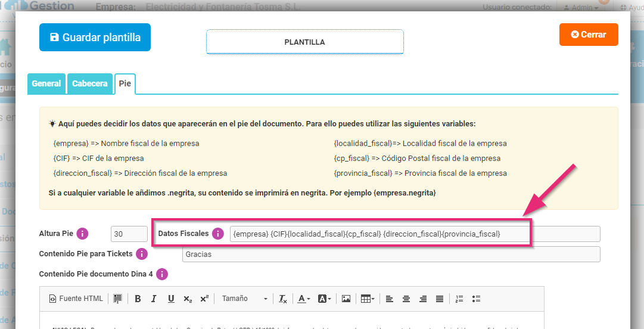Align text to the left
The height and width of the screenshot is (329, 644).
click(x=390, y=299)
